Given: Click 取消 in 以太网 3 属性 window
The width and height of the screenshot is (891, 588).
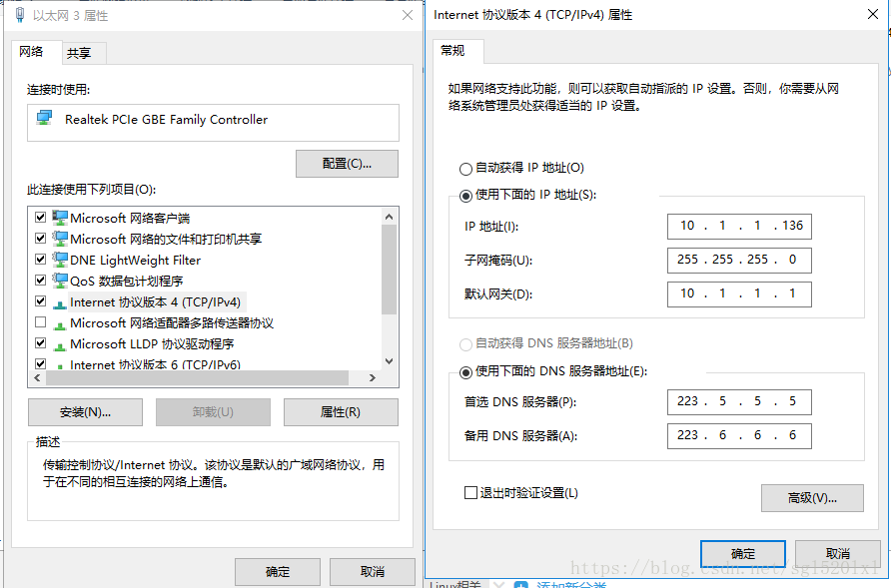Looking at the screenshot, I should [373, 571].
